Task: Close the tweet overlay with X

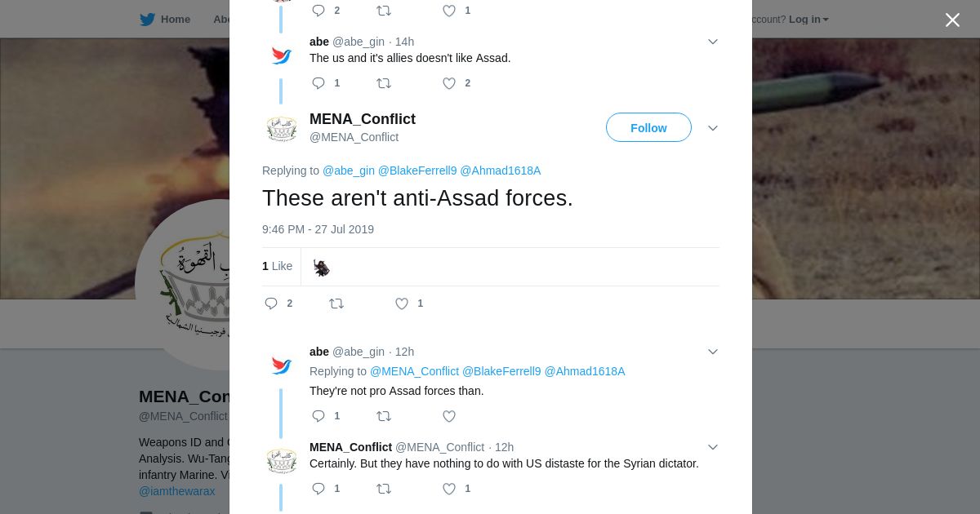Action: click(952, 20)
